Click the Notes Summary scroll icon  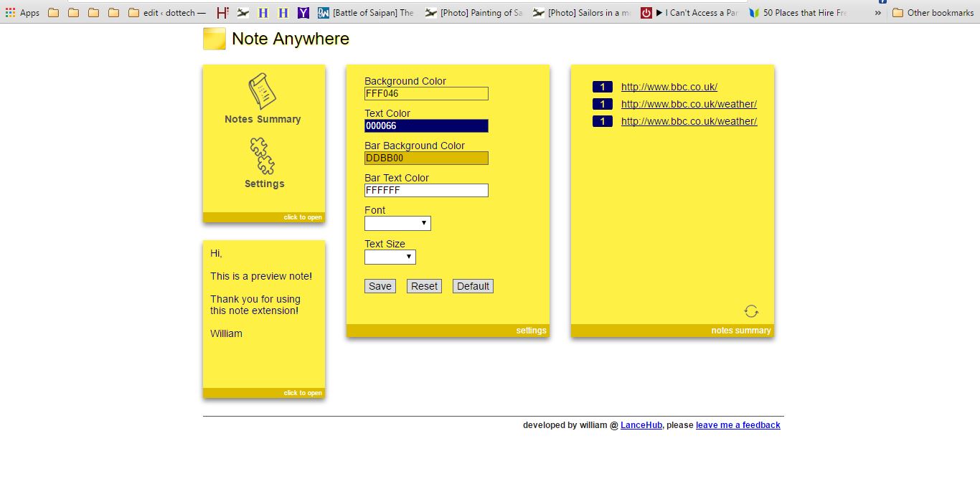click(262, 91)
